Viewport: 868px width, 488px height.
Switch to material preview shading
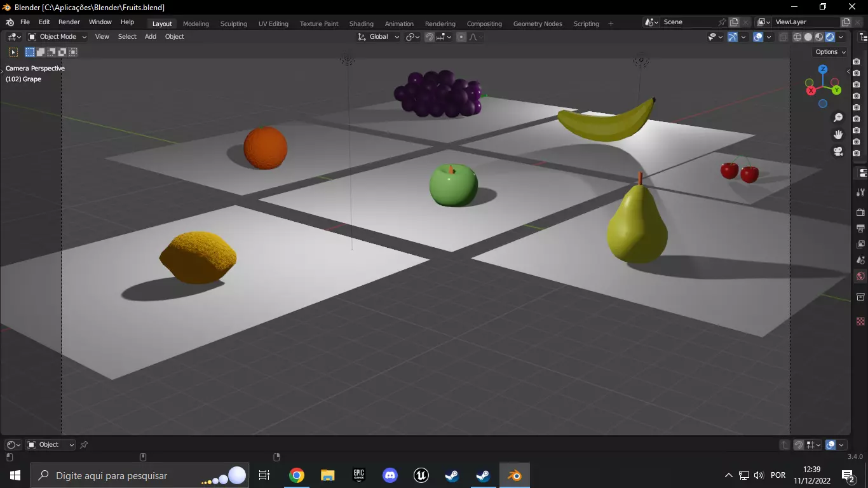819,37
